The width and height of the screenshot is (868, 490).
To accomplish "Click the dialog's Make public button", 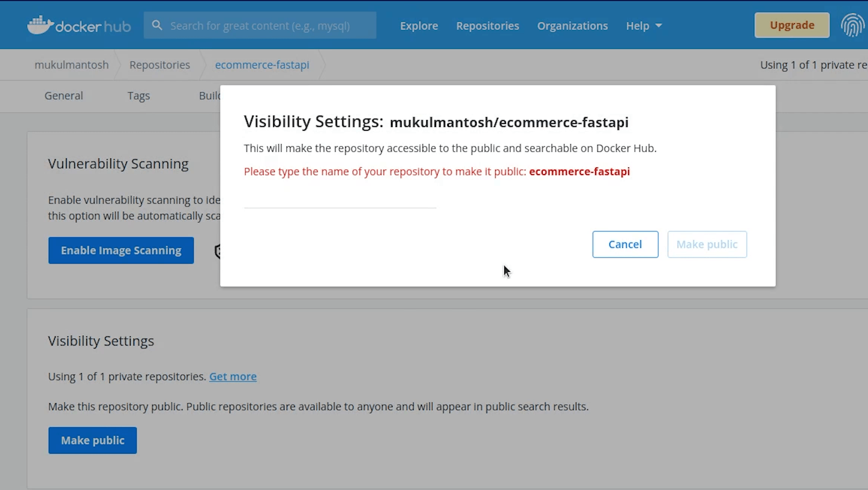I will point(707,244).
